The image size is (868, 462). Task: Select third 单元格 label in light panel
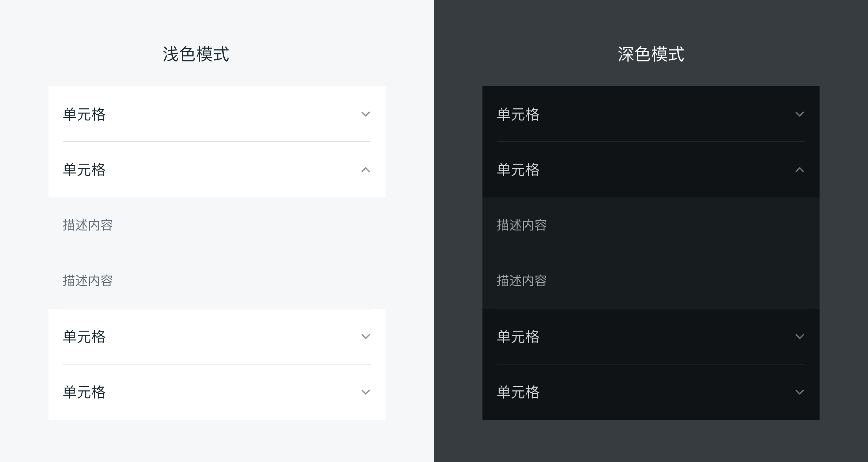[x=84, y=337]
